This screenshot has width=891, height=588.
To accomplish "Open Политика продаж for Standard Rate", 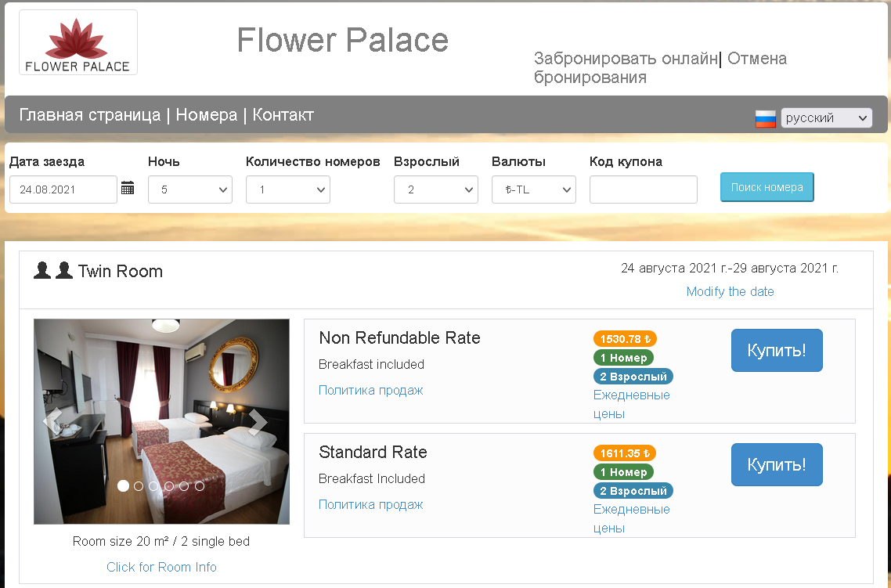I will [370, 504].
